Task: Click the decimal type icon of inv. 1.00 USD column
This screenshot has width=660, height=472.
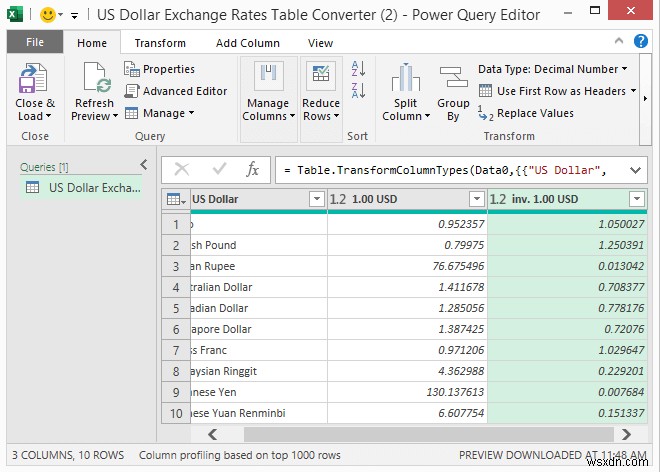Action: (x=498, y=199)
